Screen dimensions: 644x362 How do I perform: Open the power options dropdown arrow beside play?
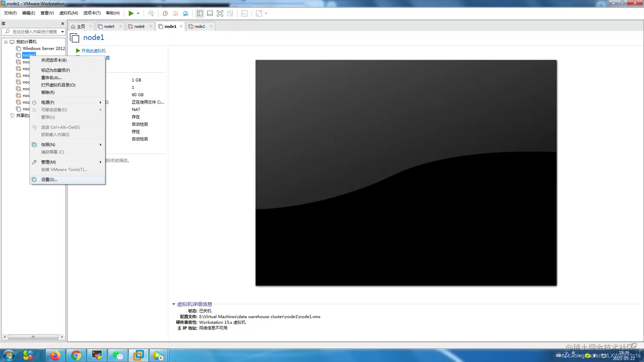click(138, 14)
